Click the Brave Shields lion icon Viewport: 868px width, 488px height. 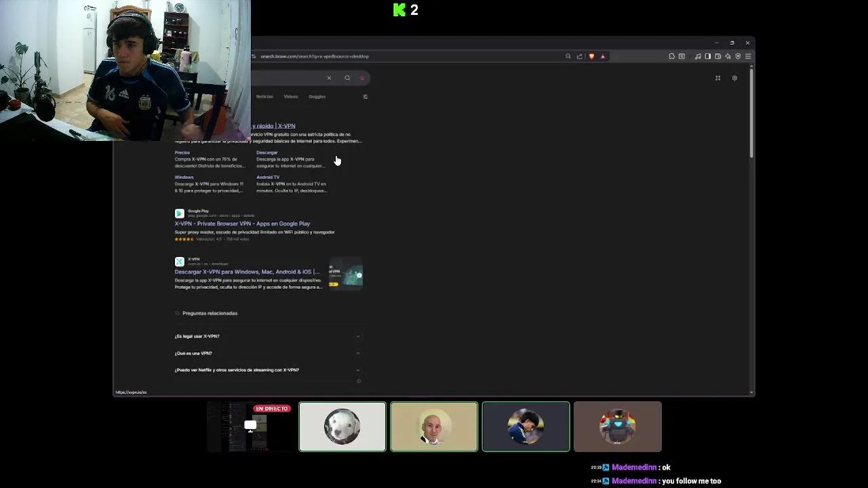pyautogui.click(x=591, y=56)
